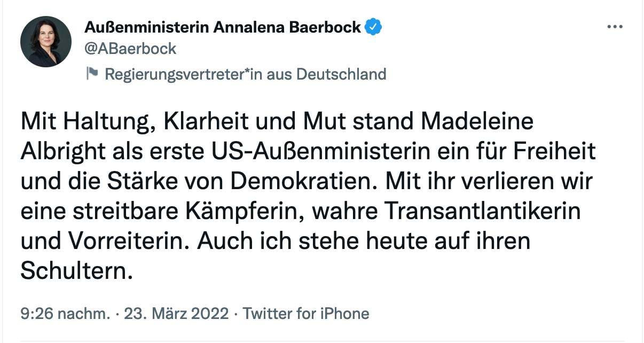The image size is (644, 343).
Task: Open the three-dot more options menu
Action: coord(615,27)
